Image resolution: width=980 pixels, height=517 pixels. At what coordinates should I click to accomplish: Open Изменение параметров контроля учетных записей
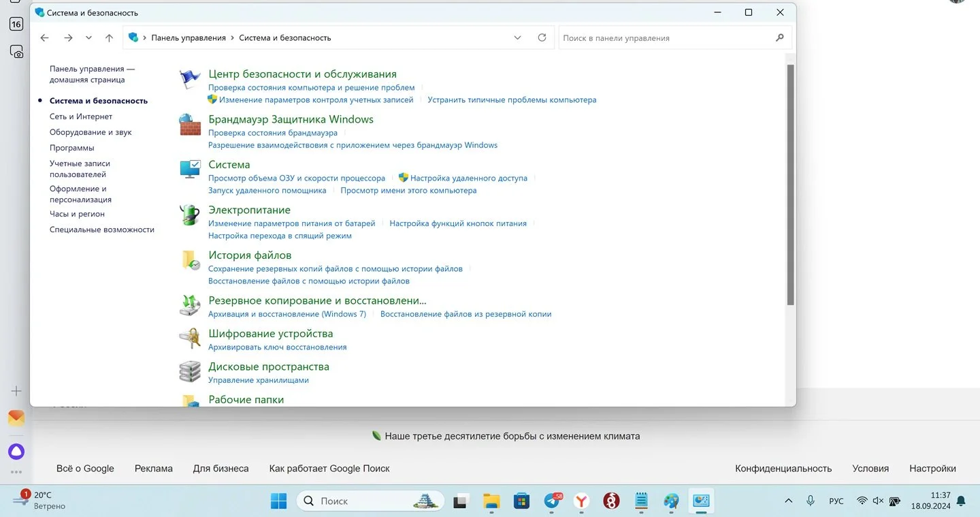point(316,99)
